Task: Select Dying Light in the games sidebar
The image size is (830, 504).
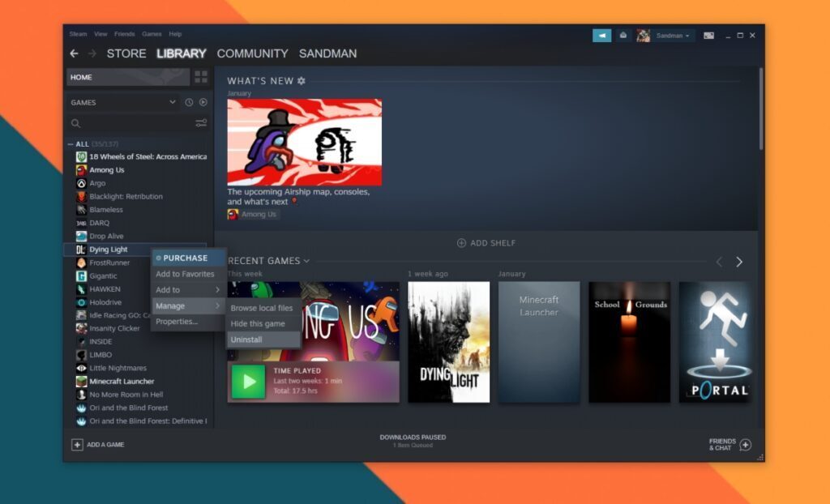Action: coord(109,249)
